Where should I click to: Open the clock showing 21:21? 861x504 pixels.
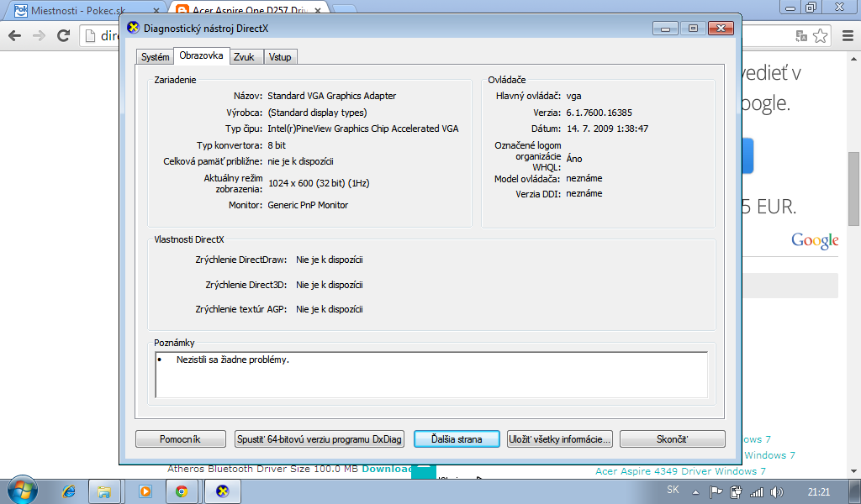pyautogui.click(x=819, y=492)
